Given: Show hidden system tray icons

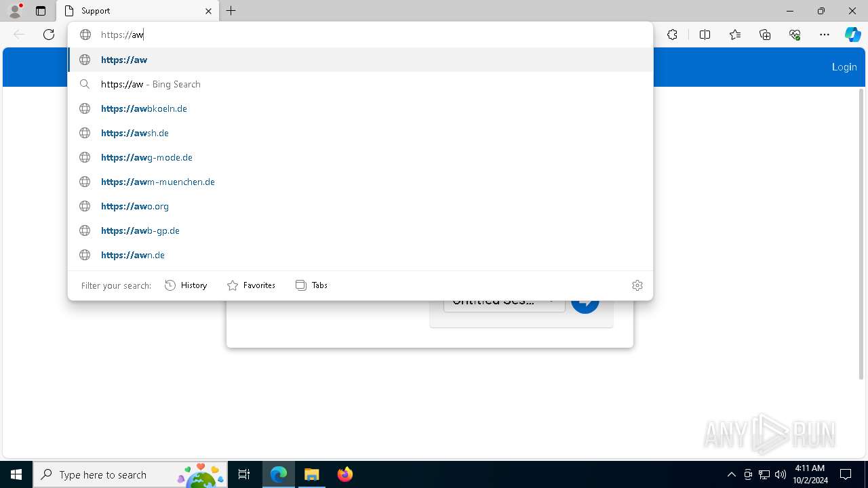Looking at the screenshot, I should pyautogui.click(x=731, y=474).
